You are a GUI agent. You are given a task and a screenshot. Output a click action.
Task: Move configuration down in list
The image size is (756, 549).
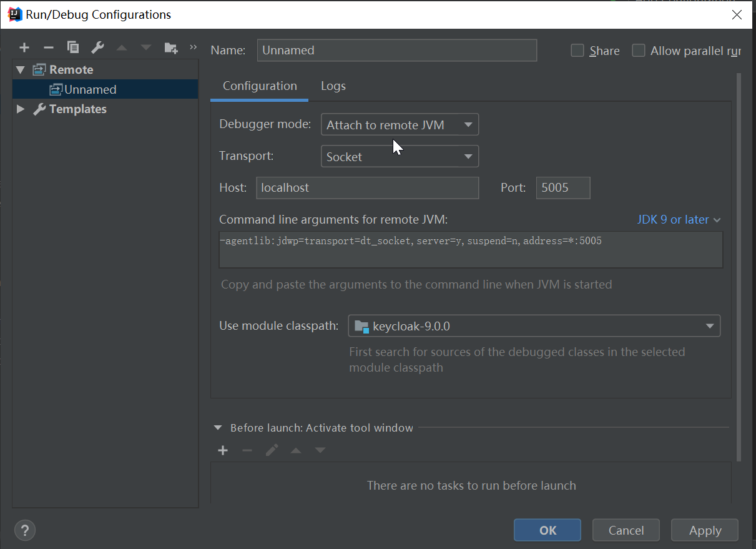(x=146, y=47)
